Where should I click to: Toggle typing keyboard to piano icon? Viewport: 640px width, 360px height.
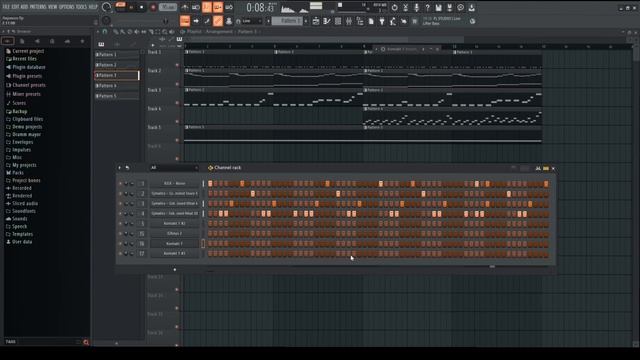point(185,21)
